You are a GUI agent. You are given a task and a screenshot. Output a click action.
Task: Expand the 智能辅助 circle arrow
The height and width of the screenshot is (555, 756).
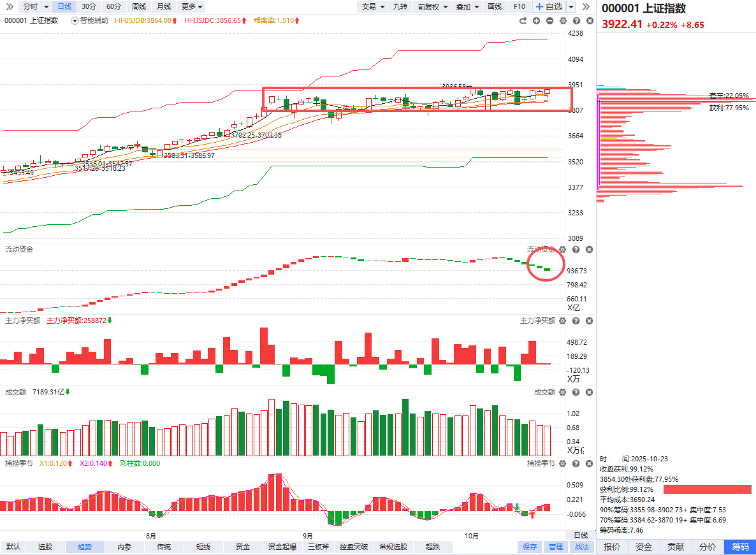[75, 21]
